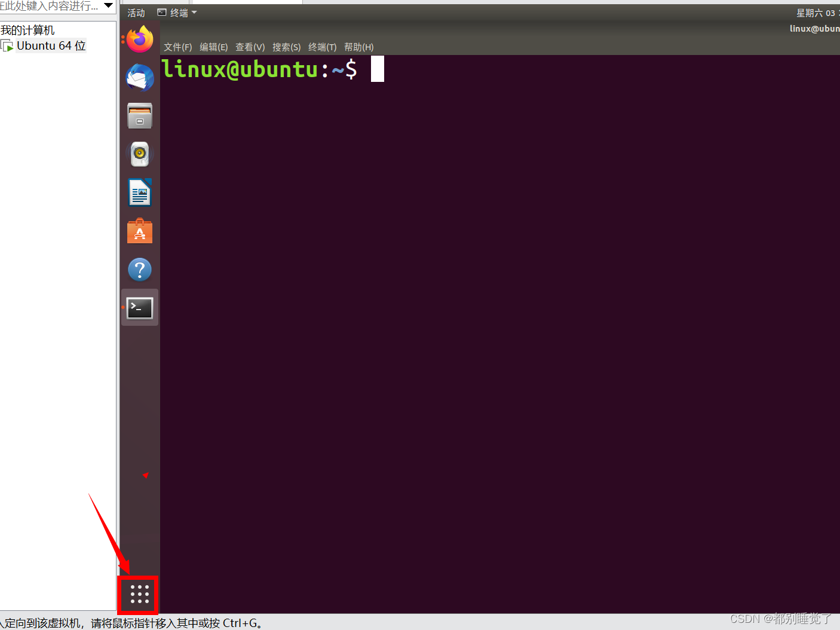Expand the 终端 app menu dropdown

click(x=177, y=13)
